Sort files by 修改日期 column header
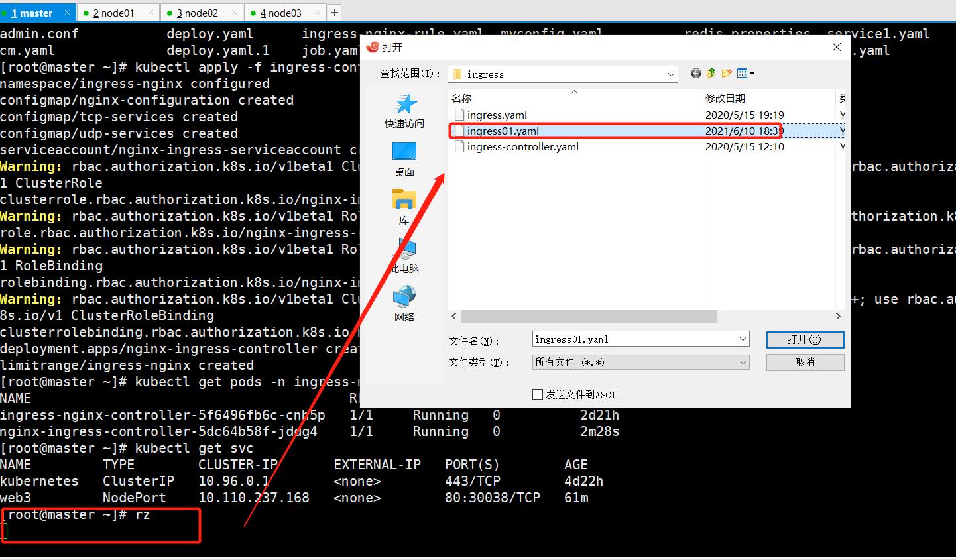Screen dimensions: 956x560 coord(768,98)
